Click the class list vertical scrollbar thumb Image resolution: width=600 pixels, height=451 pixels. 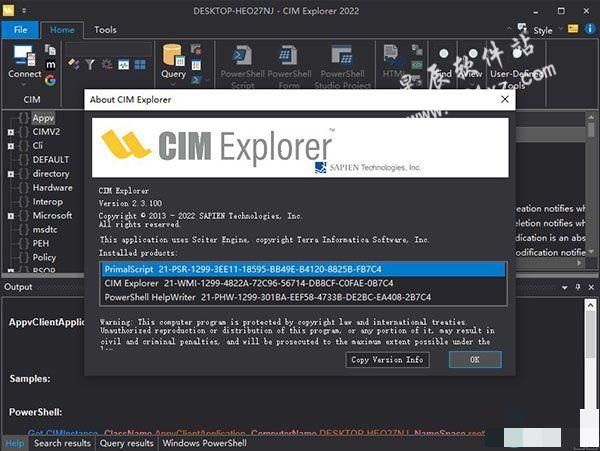coord(591,129)
